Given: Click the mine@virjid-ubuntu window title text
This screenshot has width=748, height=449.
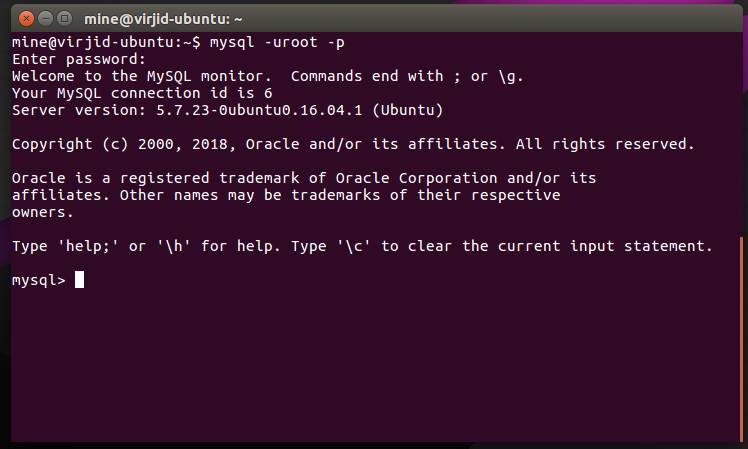Looking at the screenshot, I should [163, 19].
